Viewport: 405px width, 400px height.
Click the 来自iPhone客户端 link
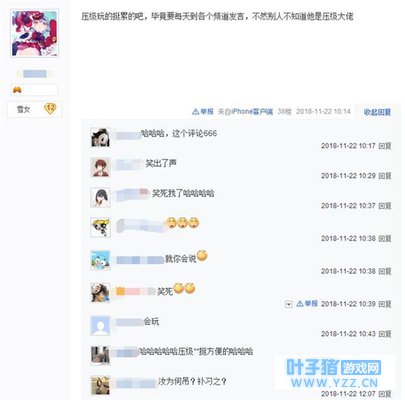coord(245,112)
